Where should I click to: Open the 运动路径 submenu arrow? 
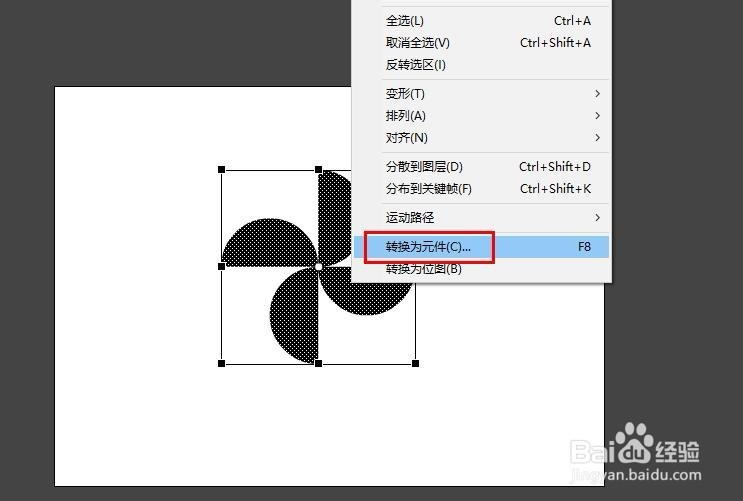pos(597,218)
